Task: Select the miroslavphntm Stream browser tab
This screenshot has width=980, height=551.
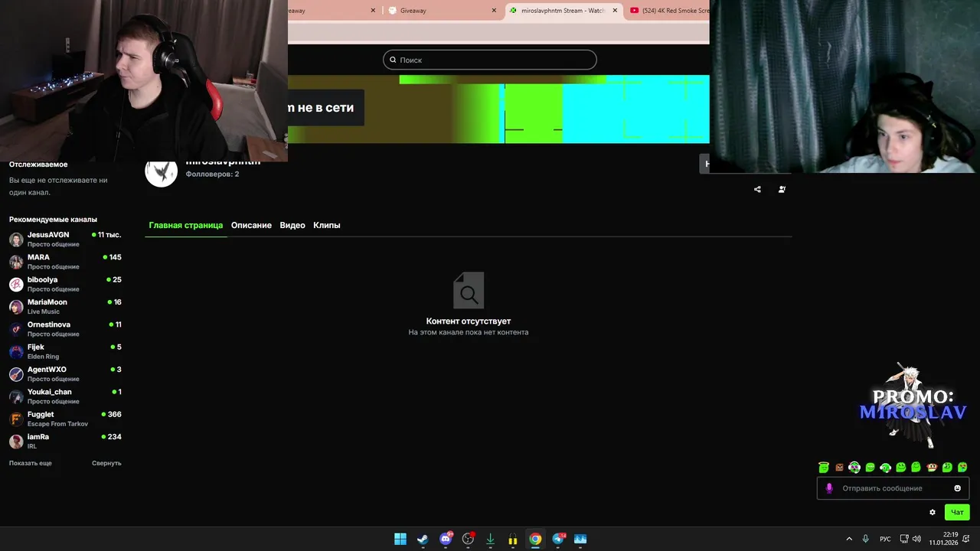Action: click(563, 11)
